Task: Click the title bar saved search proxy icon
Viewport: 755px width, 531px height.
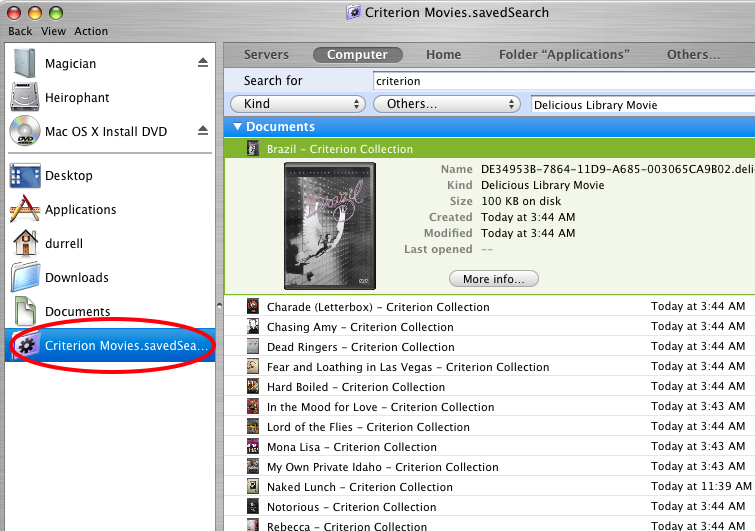Action: 353,12
